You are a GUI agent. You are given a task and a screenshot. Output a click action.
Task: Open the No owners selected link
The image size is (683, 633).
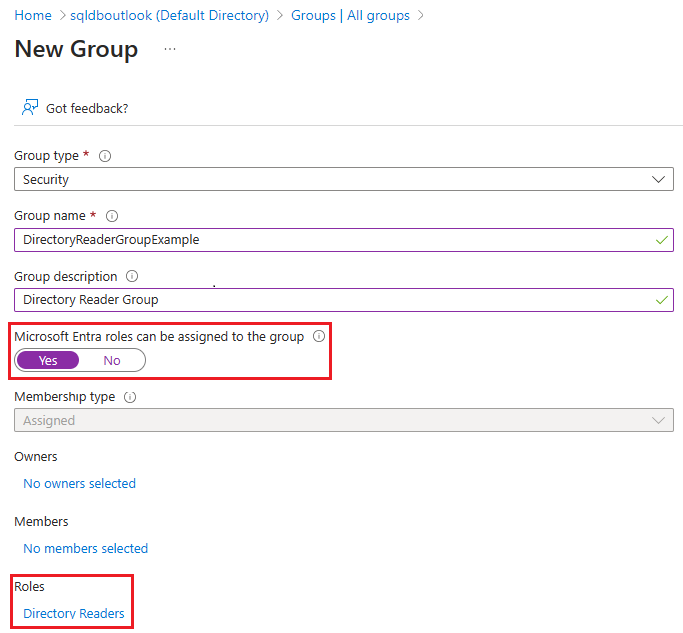click(x=79, y=483)
